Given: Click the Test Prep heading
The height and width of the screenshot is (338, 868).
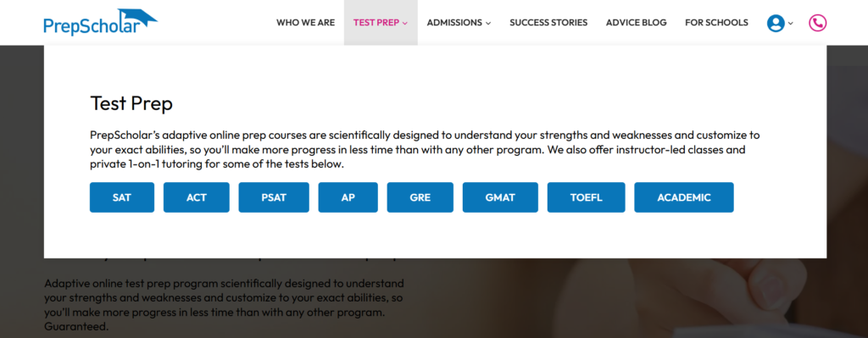Looking at the screenshot, I should 131,103.
